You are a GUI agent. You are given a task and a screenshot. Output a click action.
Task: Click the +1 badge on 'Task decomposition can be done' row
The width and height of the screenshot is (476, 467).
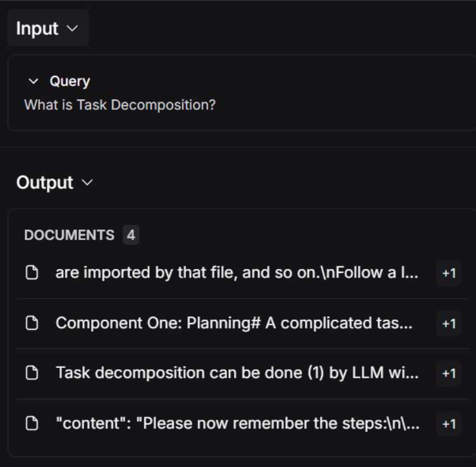(x=449, y=373)
